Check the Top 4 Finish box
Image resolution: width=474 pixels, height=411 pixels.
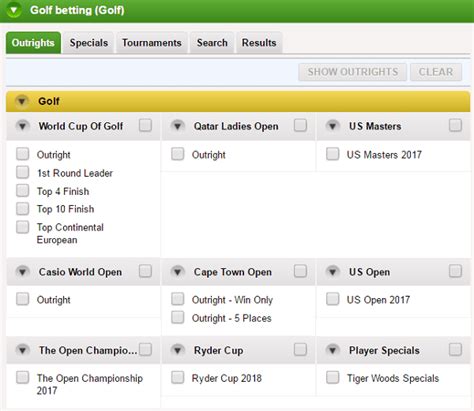[23, 191]
